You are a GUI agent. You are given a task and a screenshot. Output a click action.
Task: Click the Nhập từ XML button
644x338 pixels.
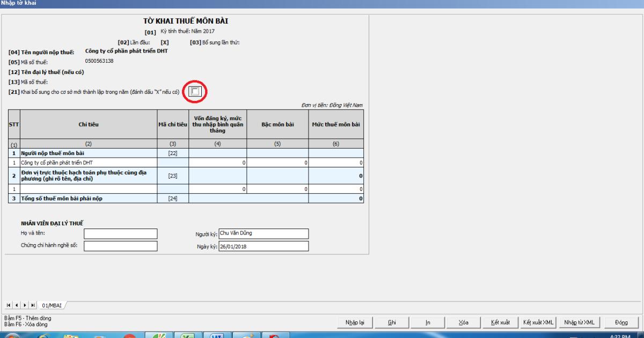[x=579, y=322]
